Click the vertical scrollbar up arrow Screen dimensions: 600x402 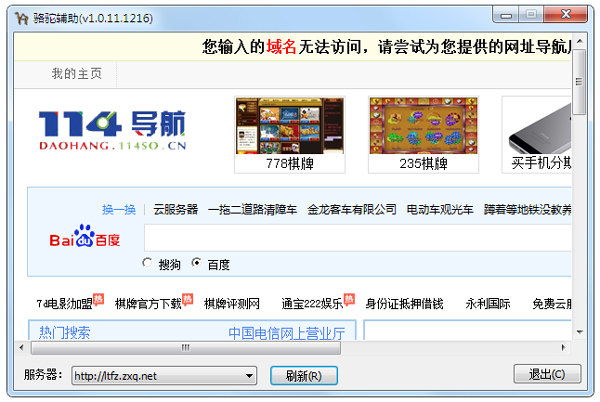pyautogui.click(x=579, y=41)
